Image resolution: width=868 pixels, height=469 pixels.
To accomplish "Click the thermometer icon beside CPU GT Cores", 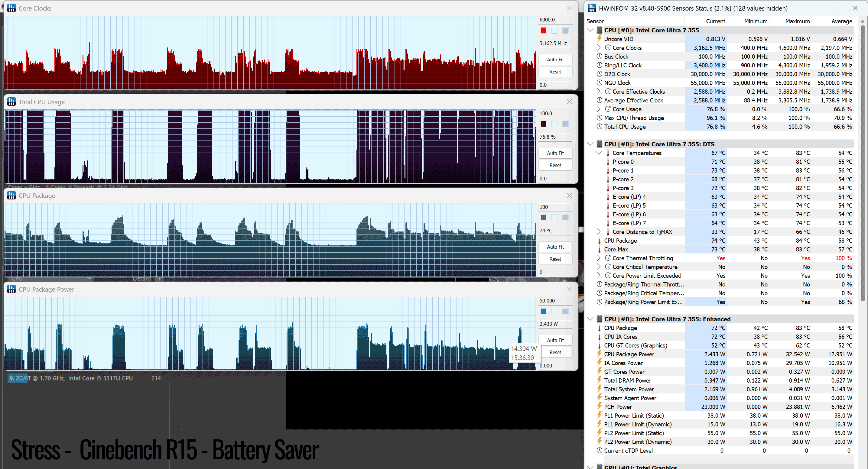I will [600, 345].
